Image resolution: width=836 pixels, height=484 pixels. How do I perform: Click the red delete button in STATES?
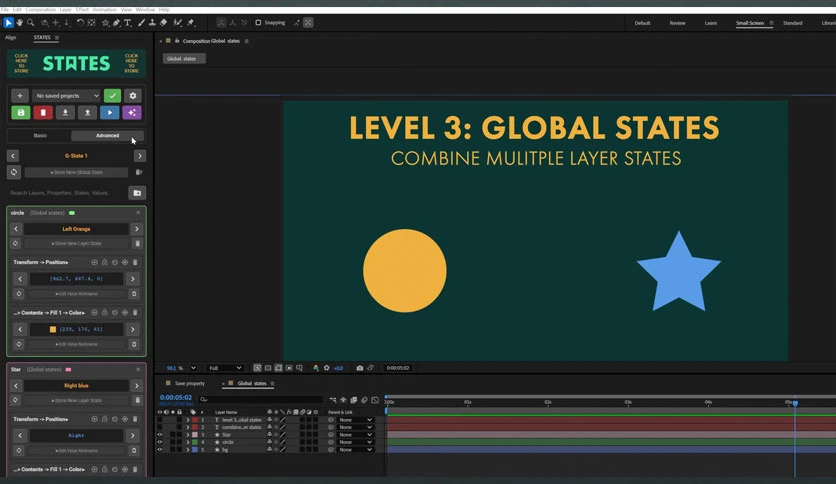(x=43, y=112)
